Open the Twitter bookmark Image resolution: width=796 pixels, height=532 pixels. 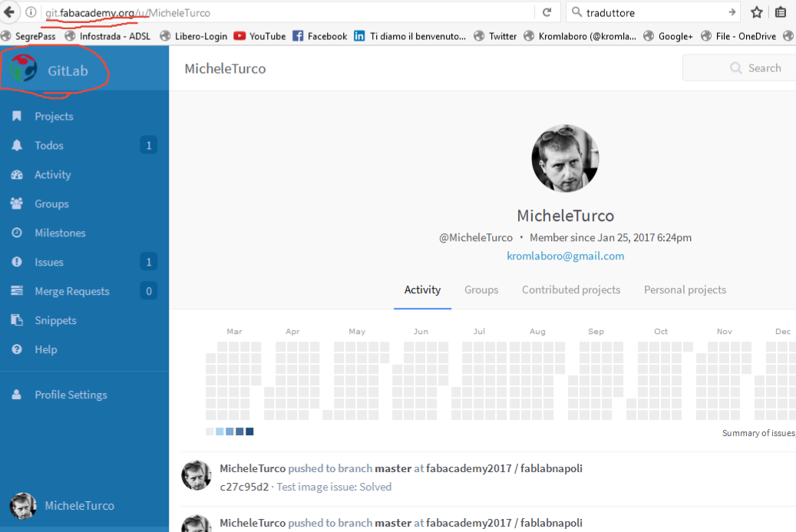click(x=495, y=36)
